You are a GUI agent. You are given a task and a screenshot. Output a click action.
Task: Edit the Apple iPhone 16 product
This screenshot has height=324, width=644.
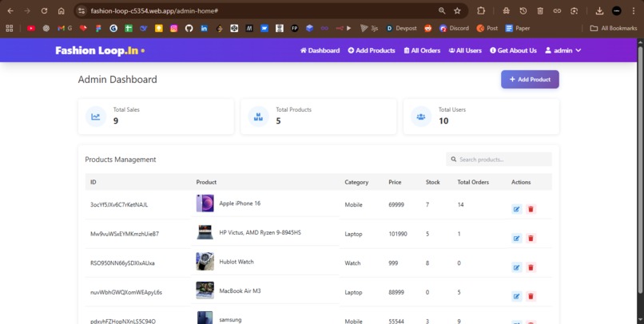pos(517,209)
